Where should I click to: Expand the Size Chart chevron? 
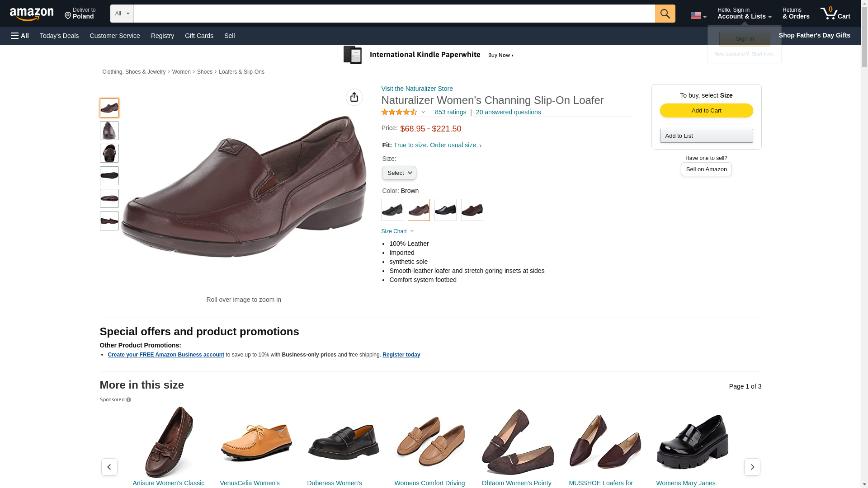(412, 231)
